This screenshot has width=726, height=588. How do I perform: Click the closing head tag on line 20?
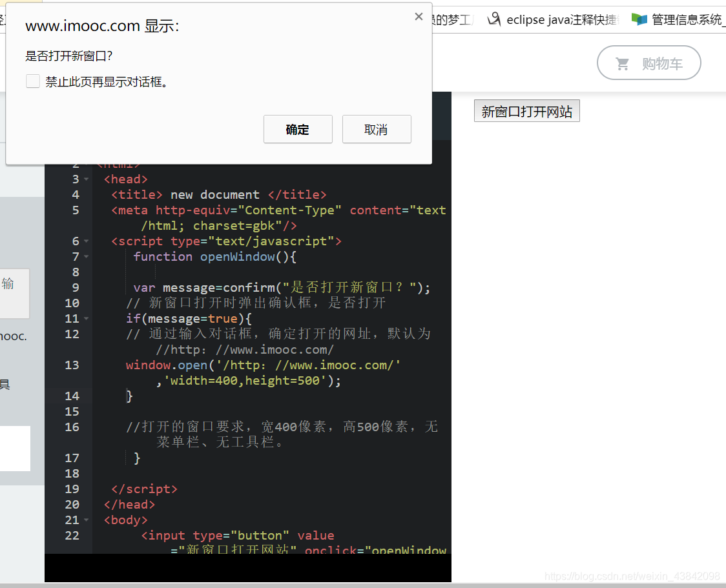click(129, 505)
